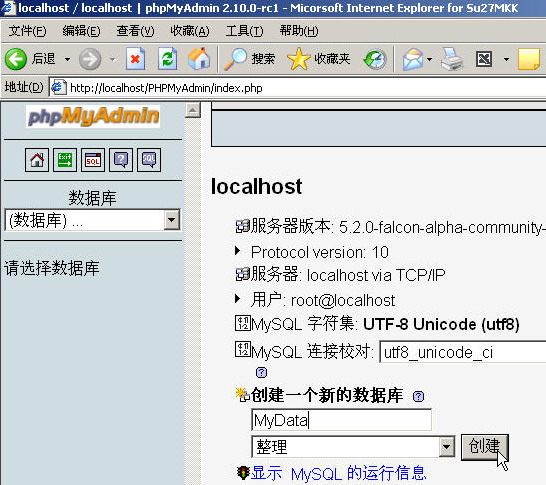Screen dimensions: 546x485
Task: Click the History clock icon
Action: [x=375, y=59]
